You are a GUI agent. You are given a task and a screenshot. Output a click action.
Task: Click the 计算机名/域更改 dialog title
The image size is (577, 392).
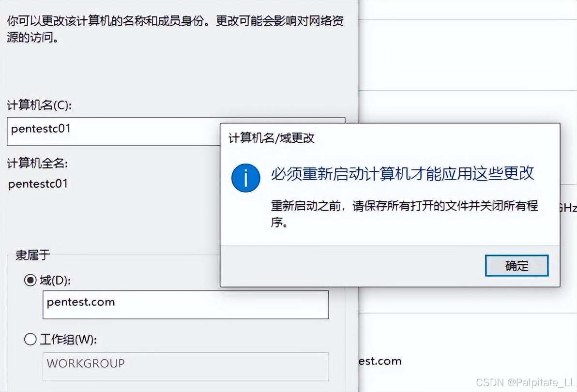click(x=272, y=138)
